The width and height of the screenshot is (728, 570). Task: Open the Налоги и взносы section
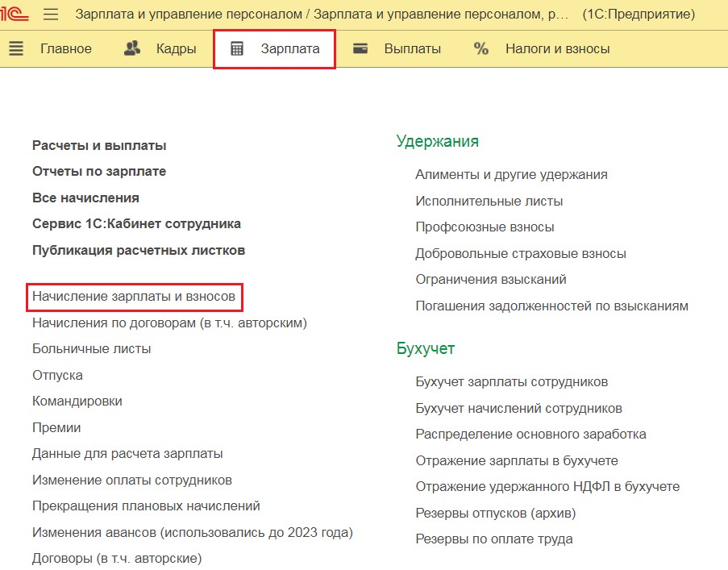pyautogui.click(x=558, y=48)
